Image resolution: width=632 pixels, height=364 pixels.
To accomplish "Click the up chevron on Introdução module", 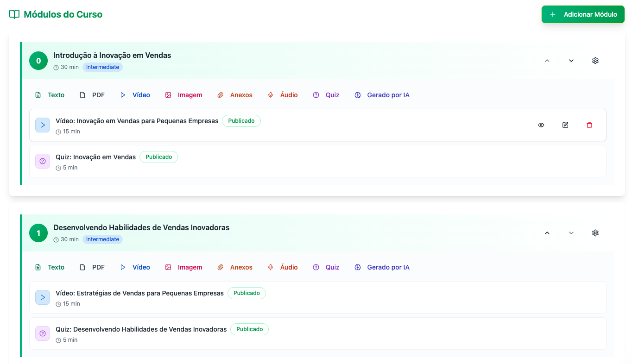I will point(547,61).
